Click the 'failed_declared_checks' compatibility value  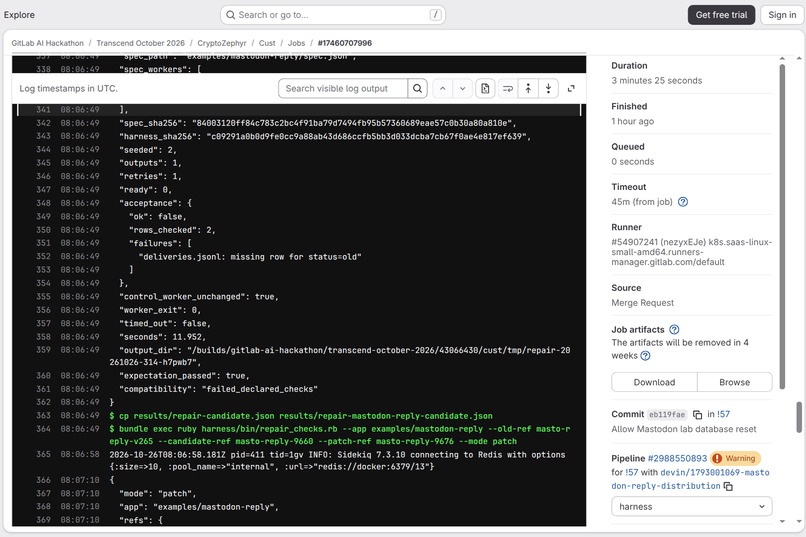[x=260, y=389]
